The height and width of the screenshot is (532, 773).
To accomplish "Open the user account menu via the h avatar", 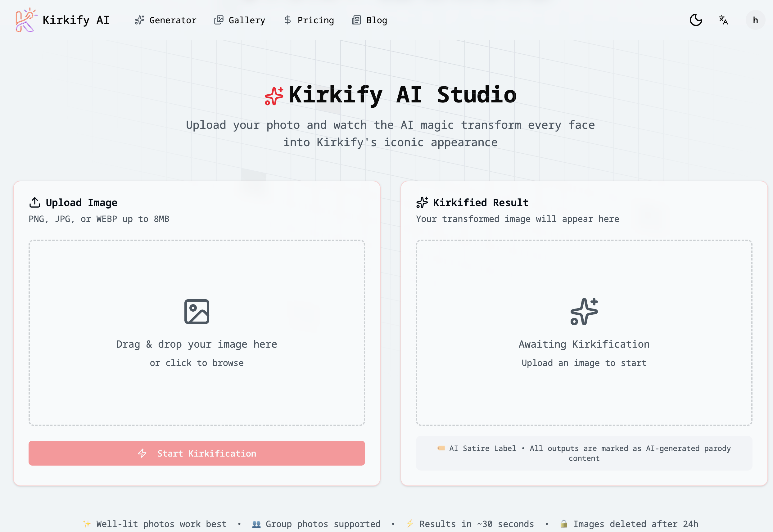I will [x=755, y=20].
